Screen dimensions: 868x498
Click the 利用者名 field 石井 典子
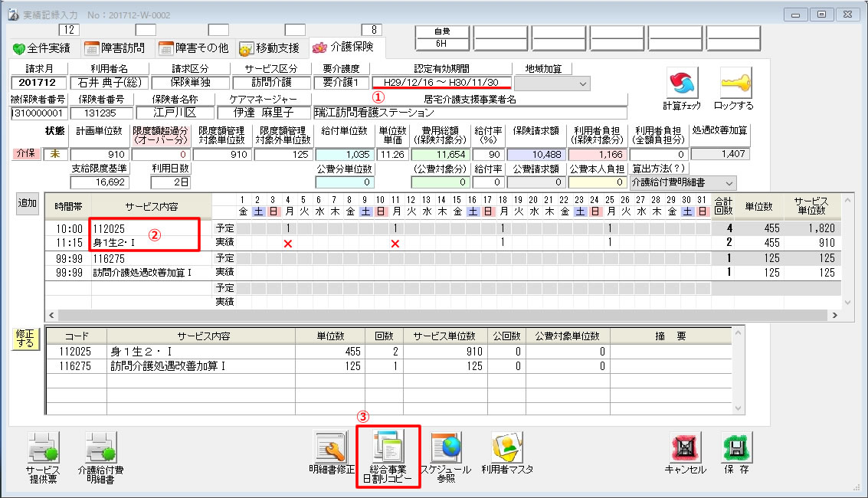109,83
